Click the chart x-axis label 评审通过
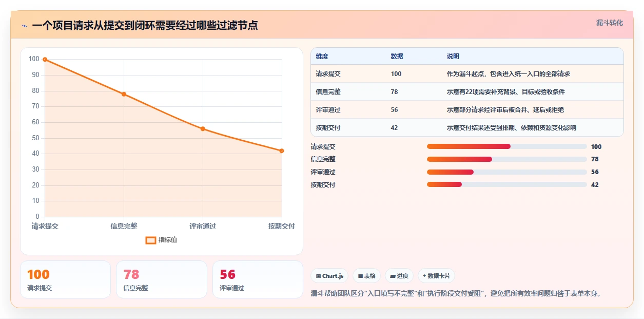This screenshot has height=319, width=644. click(x=203, y=226)
